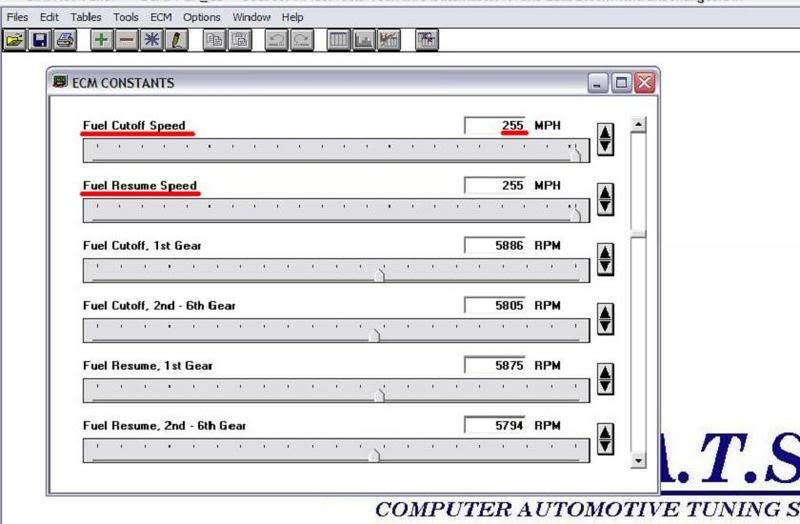800x524 pixels.
Task: Click the printer icon in toolbar
Action: click(x=65, y=41)
